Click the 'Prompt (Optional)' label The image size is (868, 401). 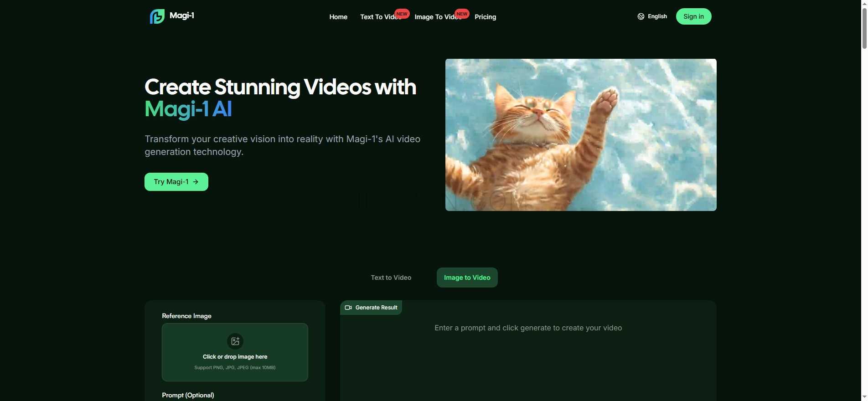(x=188, y=395)
